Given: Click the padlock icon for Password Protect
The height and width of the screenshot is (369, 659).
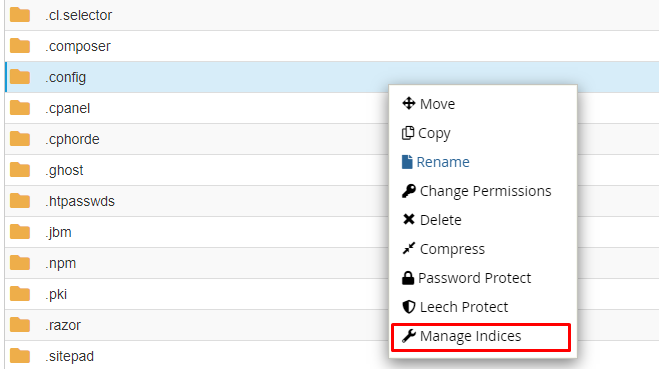Looking at the screenshot, I should [x=408, y=277].
